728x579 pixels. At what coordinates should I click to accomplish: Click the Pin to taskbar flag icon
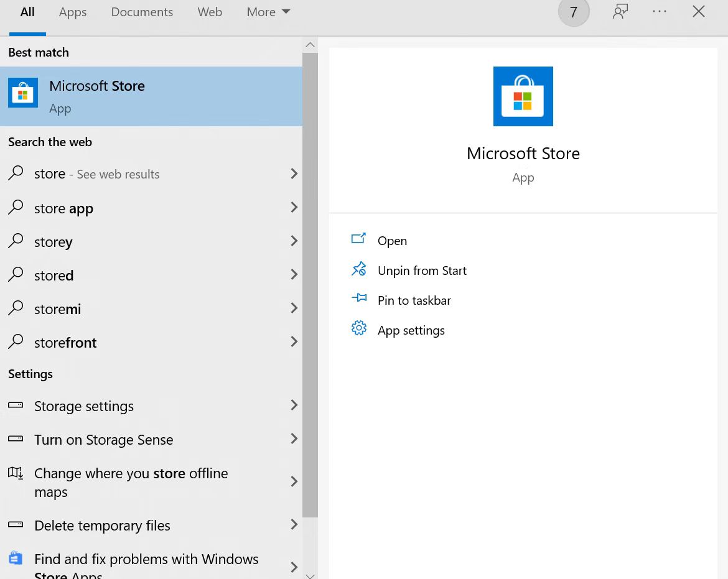359,299
